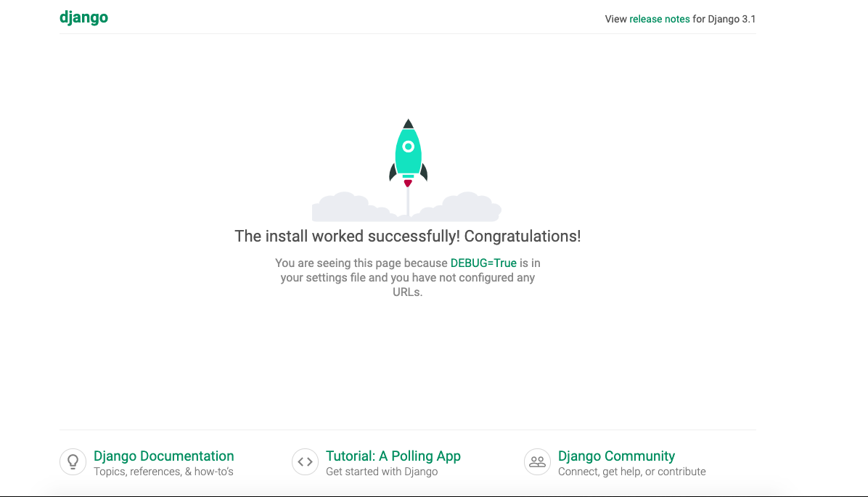Click 'Connect, get help, or contribute' text
The height and width of the screenshot is (497, 868).
click(631, 472)
